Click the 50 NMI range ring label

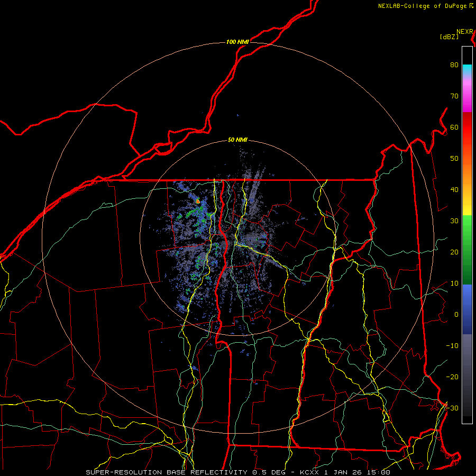pos(237,140)
